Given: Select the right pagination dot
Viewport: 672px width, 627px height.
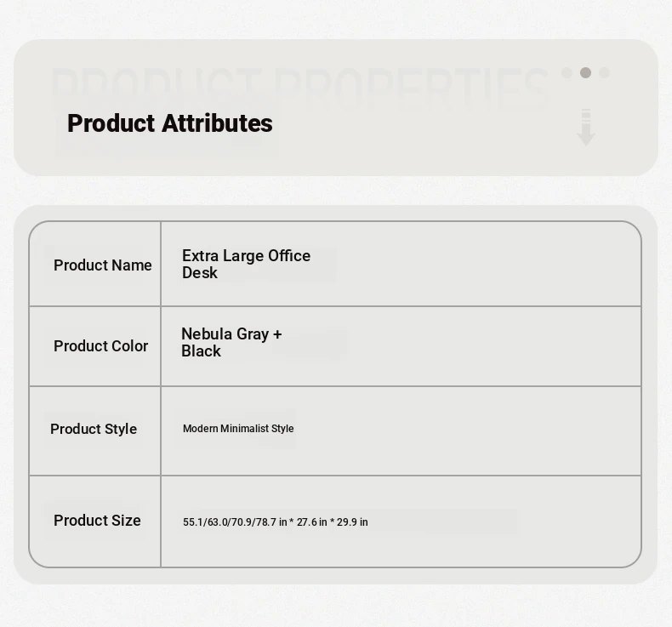Looking at the screenshot, I should pos(604,73).
